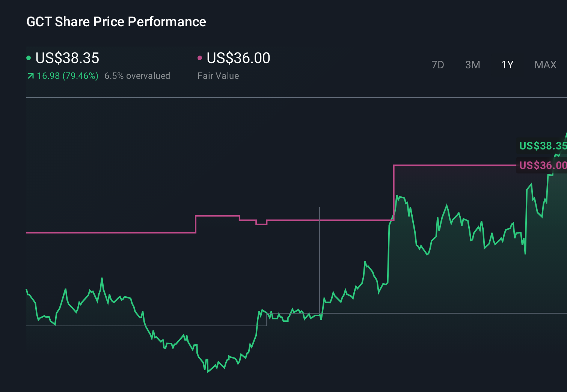Screen dimensions: 567x392
Task: Select the 1Y period selector
Action: [x=507, y=65]
